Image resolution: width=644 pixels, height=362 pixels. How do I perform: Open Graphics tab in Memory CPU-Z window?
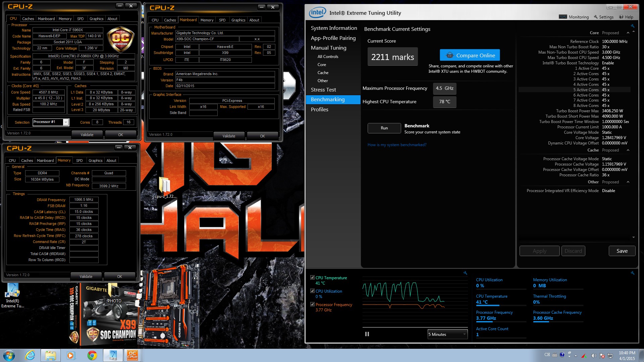coord(95,161)
